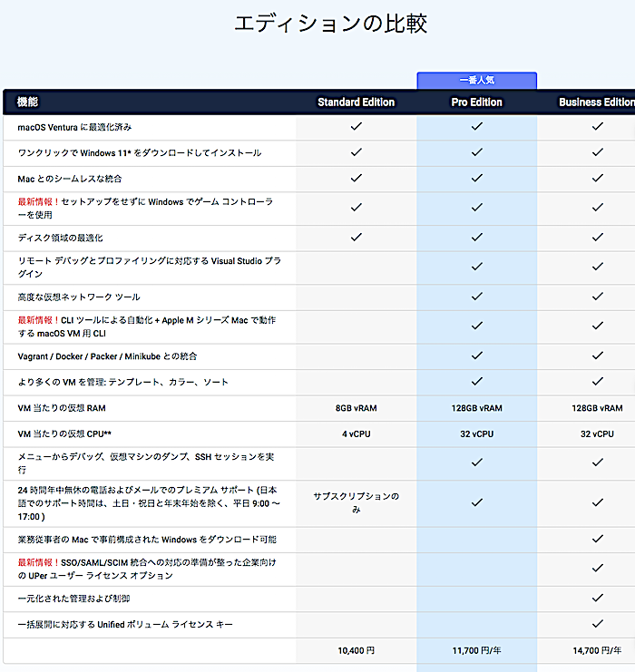This screenshot has height=672, width=635.
Task: Click the 一番人気 badge above Pro Edition
Action: [x=476, y=81]
